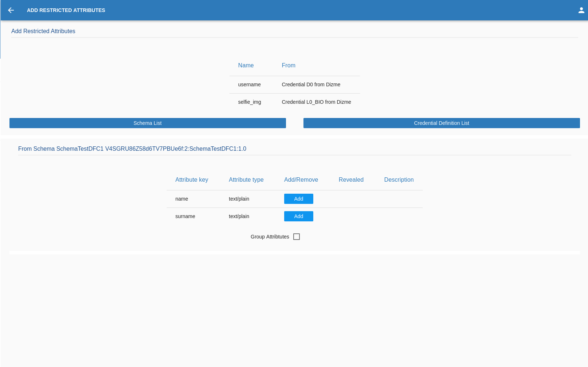Click the From column header
The image size is (588, 367).
[289, 66]
